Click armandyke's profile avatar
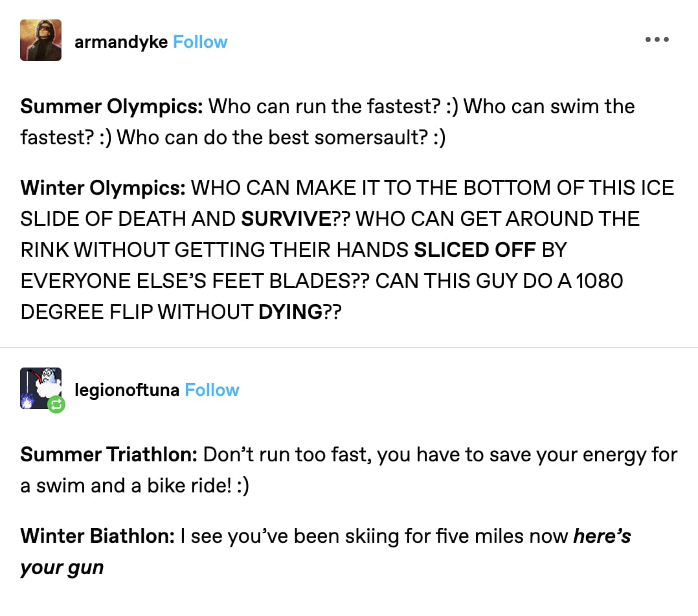 pos(40,39)
